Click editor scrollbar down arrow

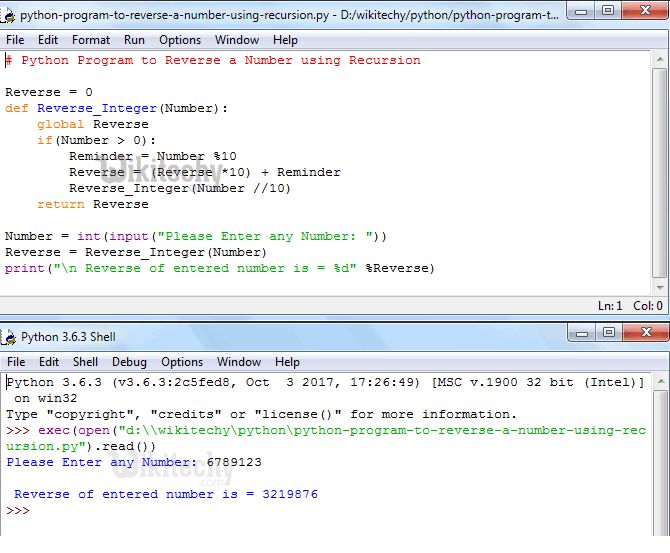coord(660,288)
